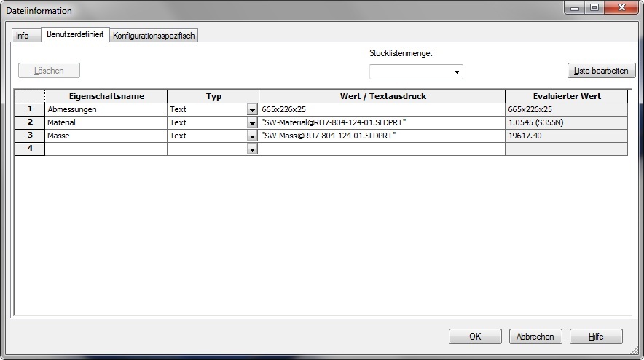
Task: Select the Material property name cell
Action: coord(106,123)
